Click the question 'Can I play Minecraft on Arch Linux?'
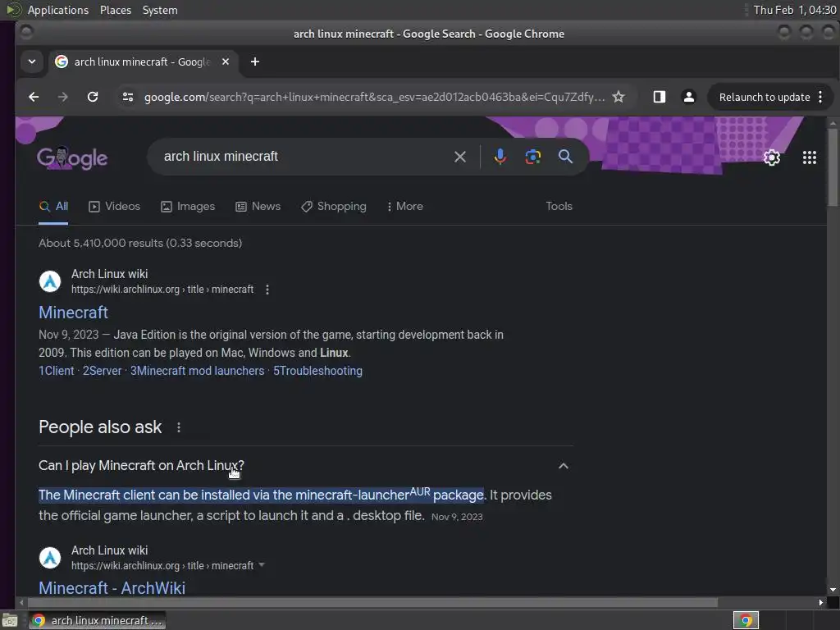This screenshot has width=840, height=630. tap(141, 466)
